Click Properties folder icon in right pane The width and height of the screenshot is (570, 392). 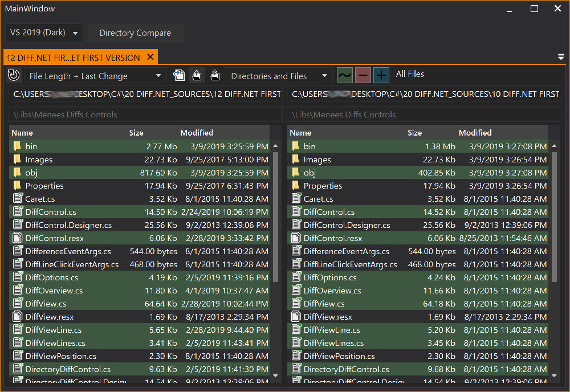pos(295,185)
